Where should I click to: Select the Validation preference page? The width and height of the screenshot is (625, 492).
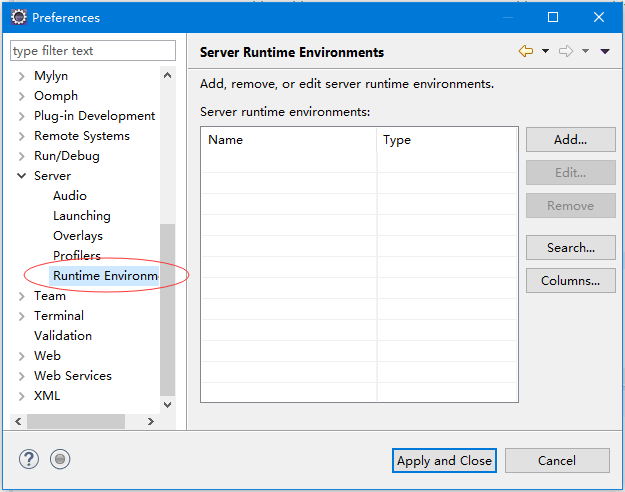[x=63, y=336]
